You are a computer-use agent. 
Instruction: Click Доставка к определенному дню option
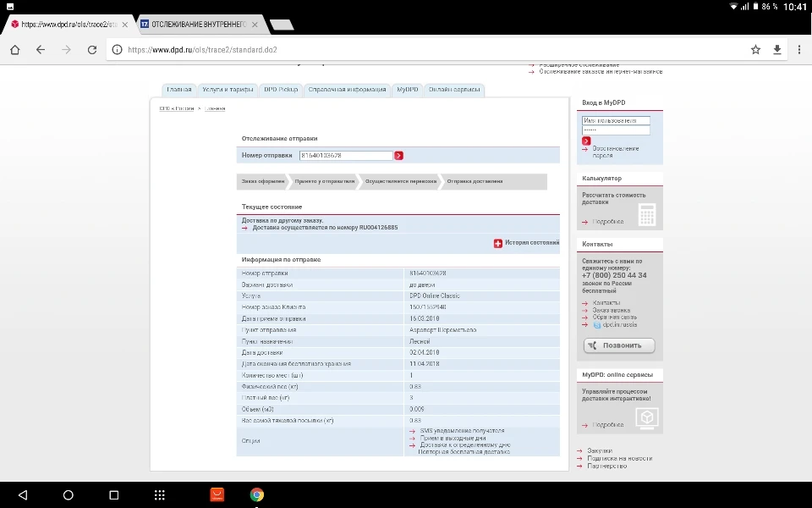[465, 444]
